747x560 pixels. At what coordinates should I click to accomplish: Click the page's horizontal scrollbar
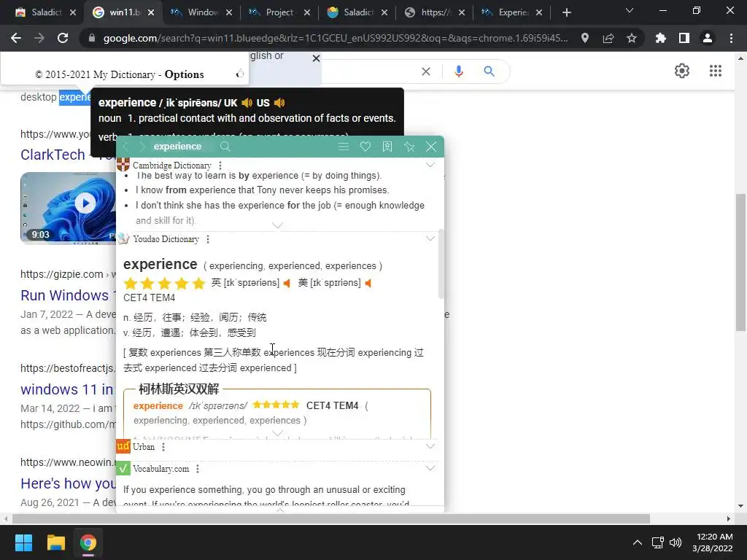(x=331, y=518)
